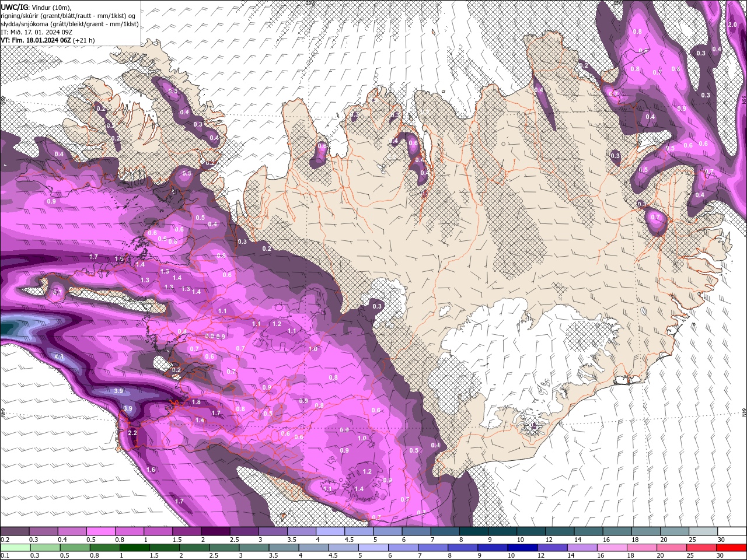The image size is (747, 560).
Task: Select the navy rain swatch for 10–12 mm
Action: [x=522, y=548]
